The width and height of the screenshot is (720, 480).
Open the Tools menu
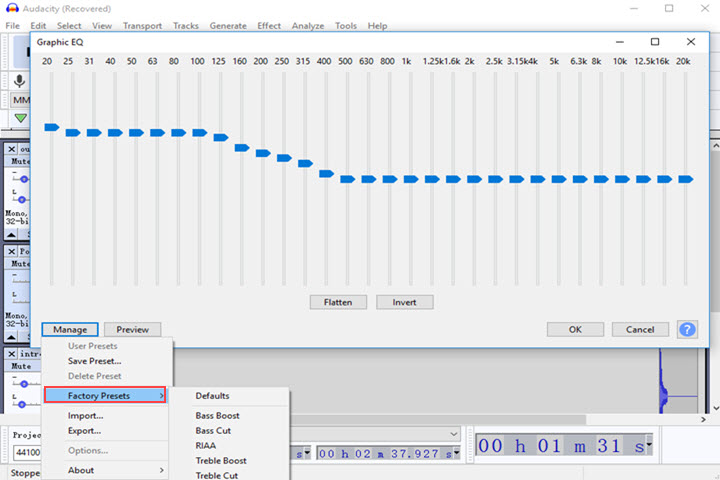(x=346, y=26)
